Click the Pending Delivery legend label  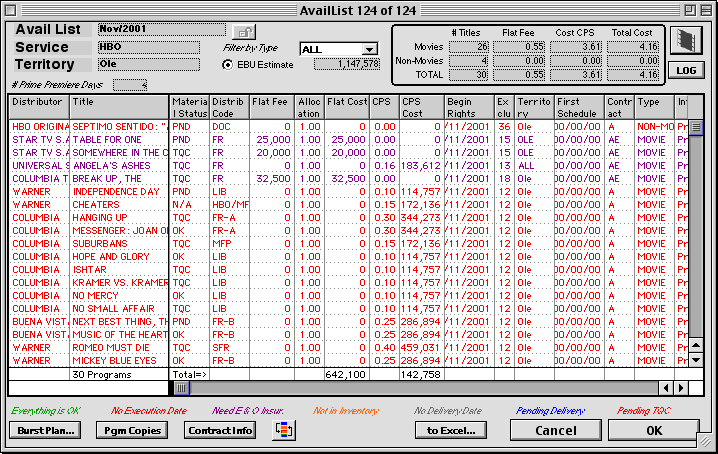pos(550,410)
